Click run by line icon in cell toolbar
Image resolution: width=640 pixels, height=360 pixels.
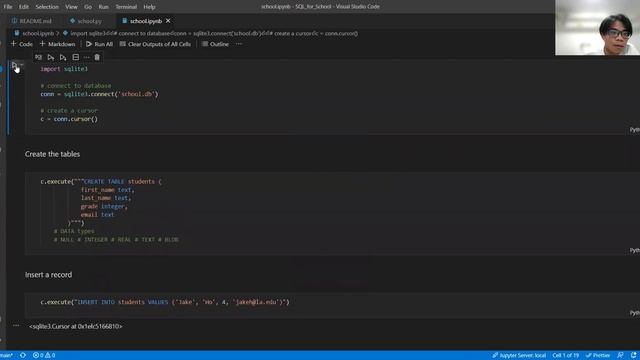(x=38, y=57)
